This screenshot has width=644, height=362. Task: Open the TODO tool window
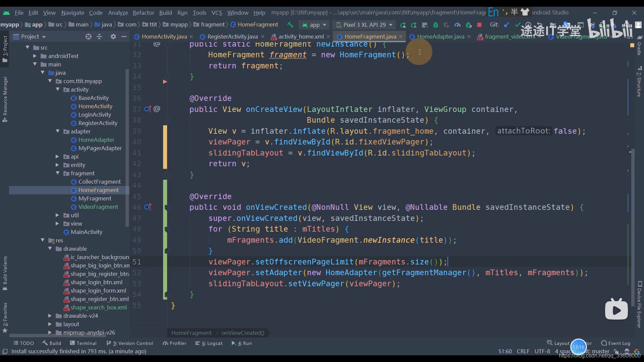point(23,343)
